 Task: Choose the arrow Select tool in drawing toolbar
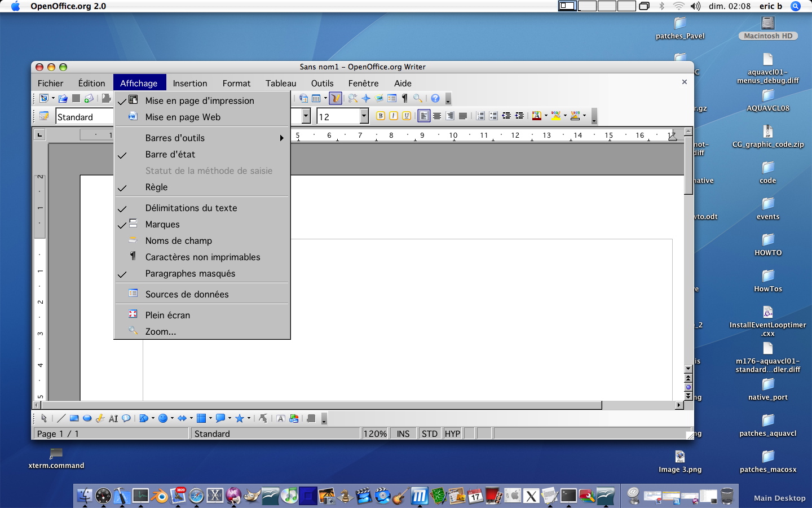point(44,418)
